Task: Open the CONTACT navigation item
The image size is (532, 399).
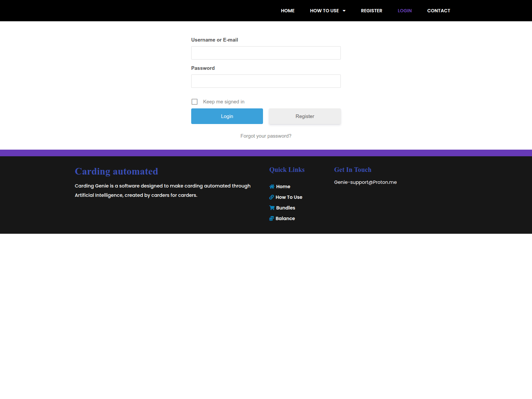Action: pos(439,11)
